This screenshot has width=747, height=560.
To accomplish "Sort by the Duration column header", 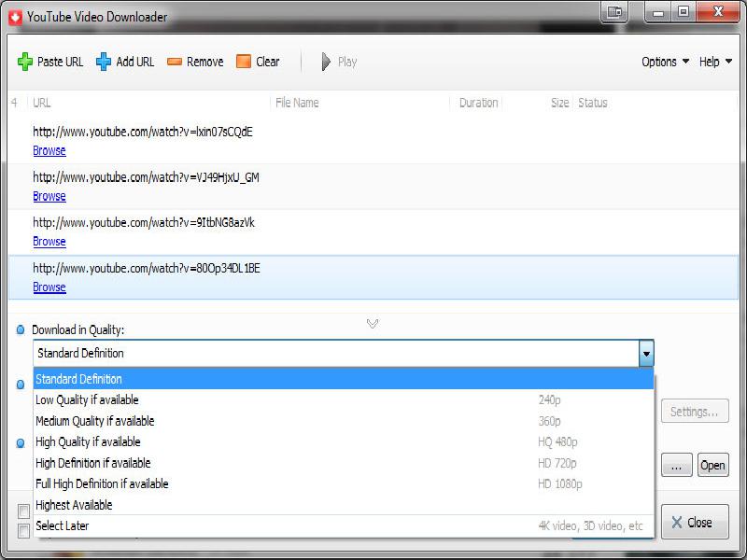I will click(x=478, y=103).
